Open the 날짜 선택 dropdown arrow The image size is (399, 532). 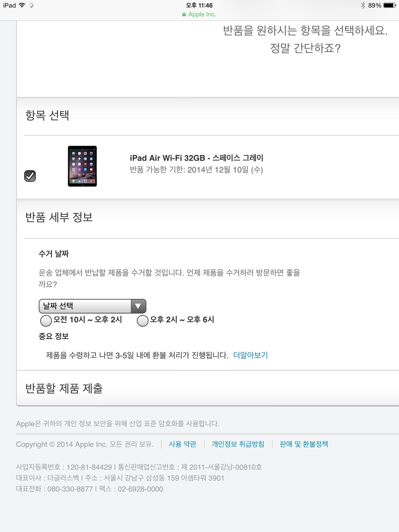tap(138, 306)
